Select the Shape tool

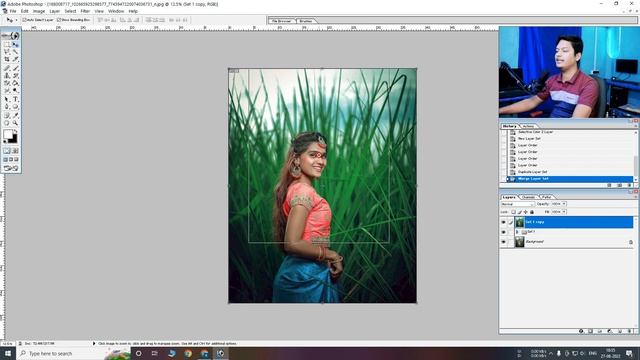(15, 107)
